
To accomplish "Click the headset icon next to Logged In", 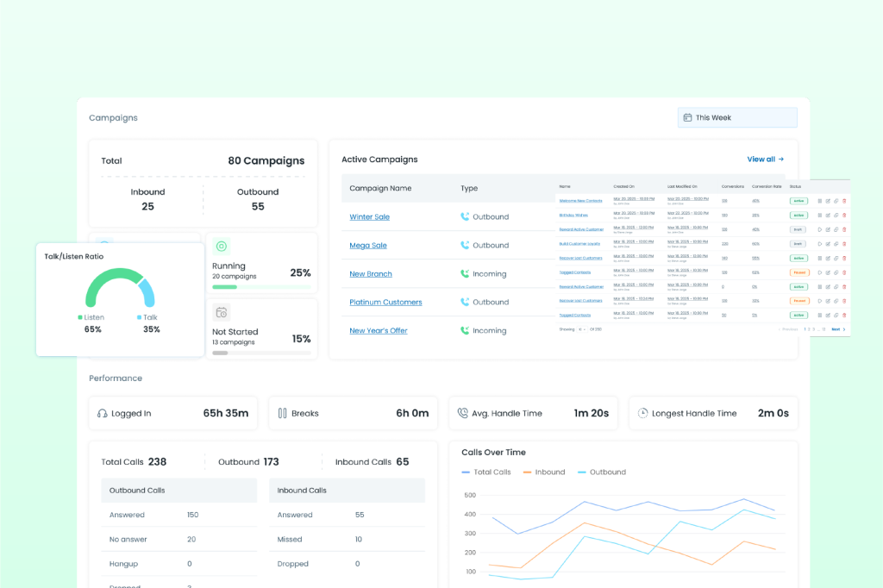I will click(103, 414).
